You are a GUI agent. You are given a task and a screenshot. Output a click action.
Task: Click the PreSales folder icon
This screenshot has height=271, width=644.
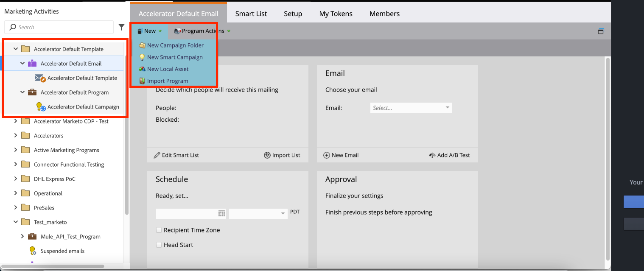tap(25, 208)
